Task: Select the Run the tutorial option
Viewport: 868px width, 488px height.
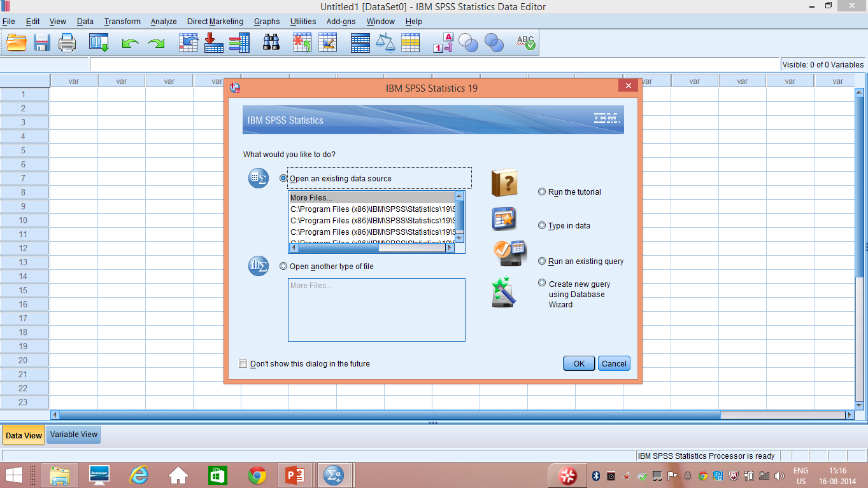Action: (542, 192)
